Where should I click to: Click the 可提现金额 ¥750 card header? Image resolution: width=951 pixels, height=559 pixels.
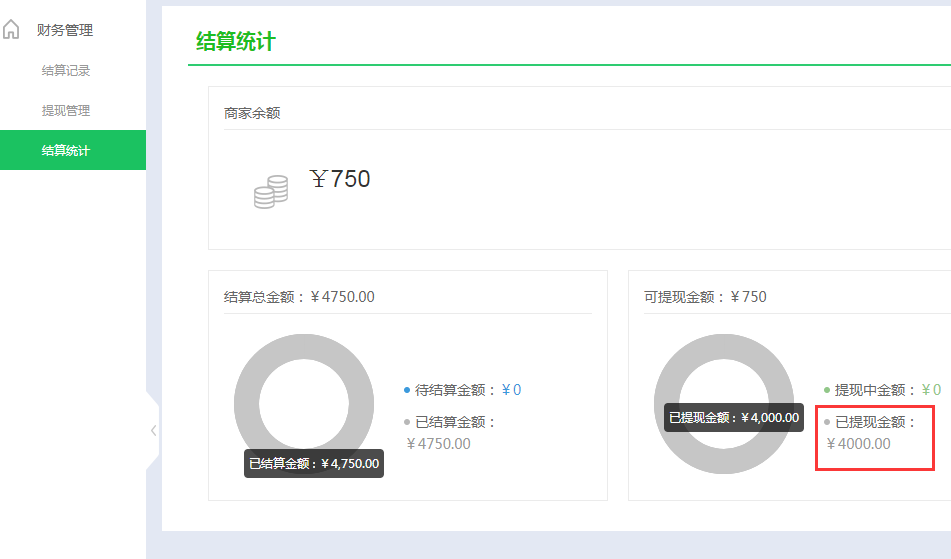click(705, 297)
